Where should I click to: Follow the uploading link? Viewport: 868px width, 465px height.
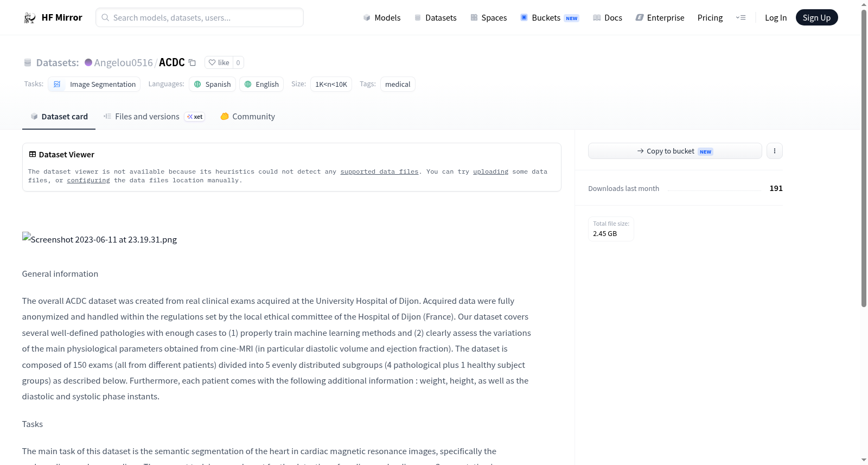[x=490, y=171]
